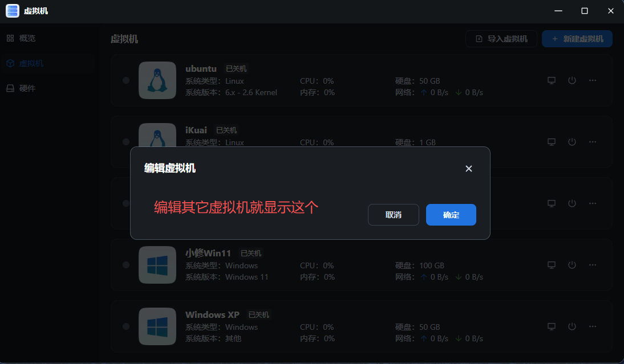
Task: Open more options menu for ubuntu
Action: pyautogui.click(x=593, y=80)
